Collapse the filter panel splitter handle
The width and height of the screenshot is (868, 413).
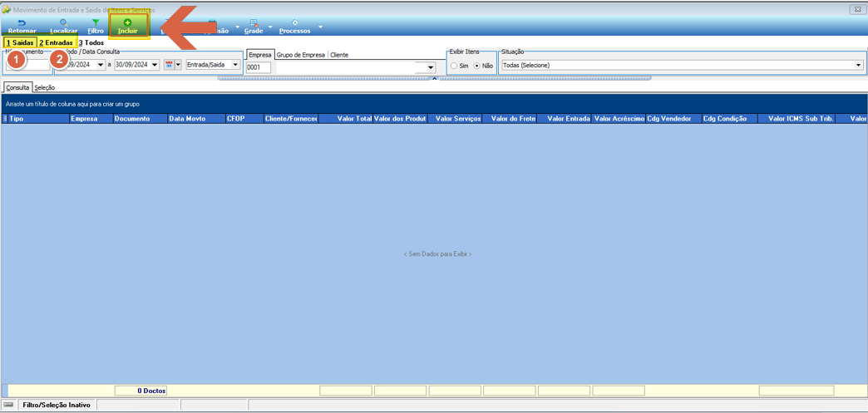pos(435,79)
